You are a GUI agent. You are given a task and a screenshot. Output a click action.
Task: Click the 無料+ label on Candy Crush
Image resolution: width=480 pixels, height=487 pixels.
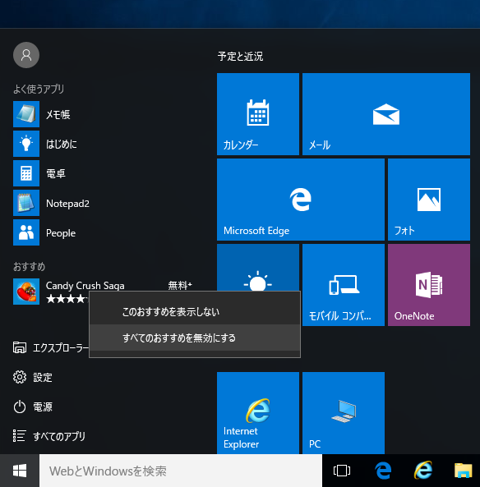click(180, 285)
